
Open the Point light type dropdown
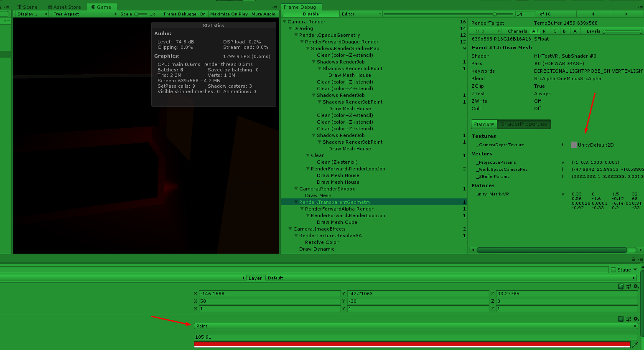point(416,326)
